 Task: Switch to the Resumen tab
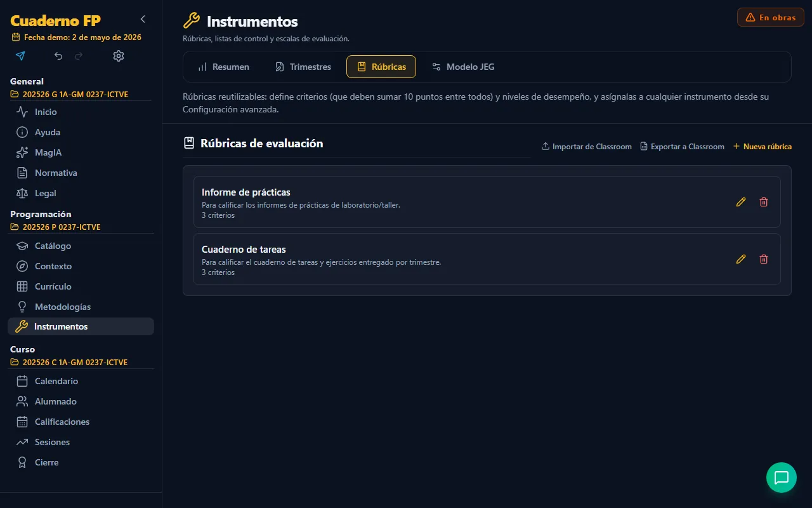tap(223, 67)
